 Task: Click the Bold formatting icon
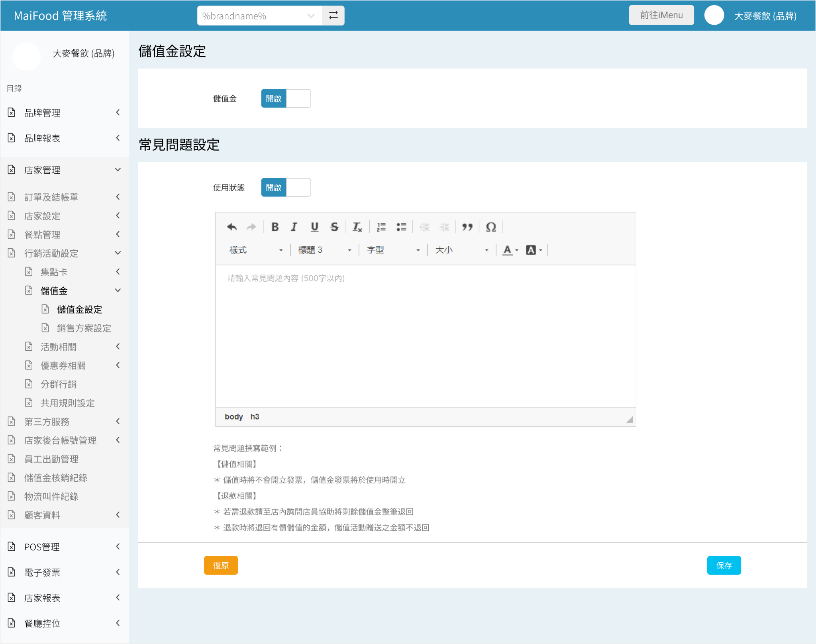(x=275, y=227)
